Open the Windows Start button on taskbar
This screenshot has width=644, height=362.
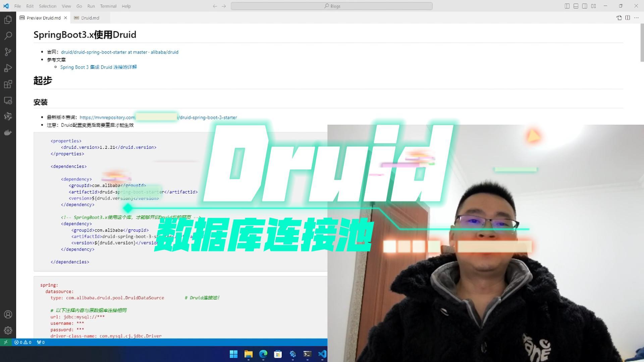pos(233,354)
